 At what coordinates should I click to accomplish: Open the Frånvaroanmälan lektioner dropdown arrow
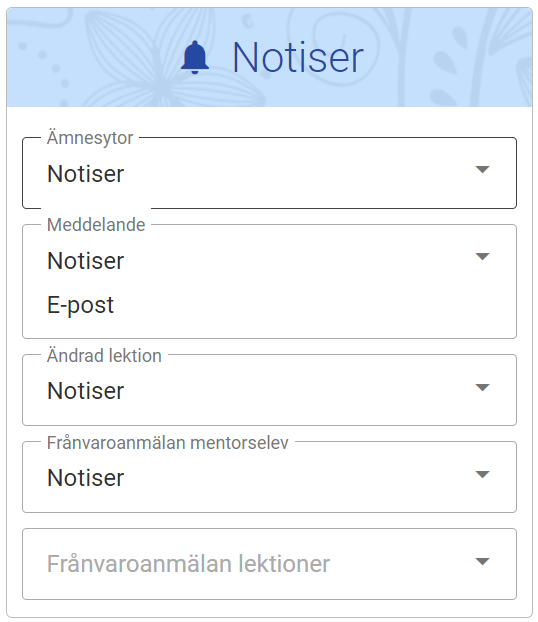(482, 561)
